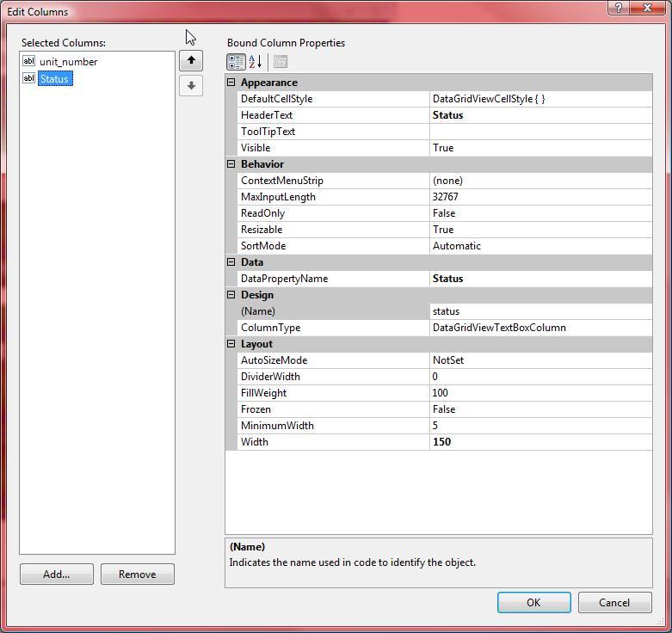Click the Categorized view icon

tap(236, 62)
